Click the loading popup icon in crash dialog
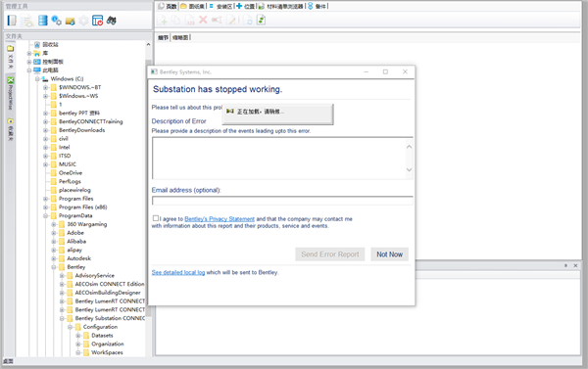The width and height of the screenshot is (588, 369). click(x=230, y=112)
